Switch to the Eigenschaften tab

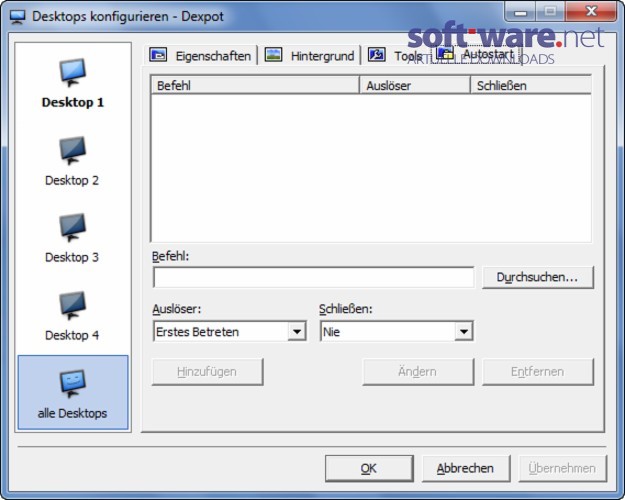(x=200, y=55)
